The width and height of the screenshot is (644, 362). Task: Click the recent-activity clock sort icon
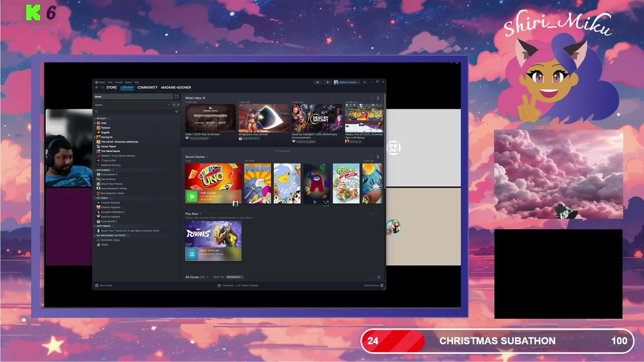point(174,105)
